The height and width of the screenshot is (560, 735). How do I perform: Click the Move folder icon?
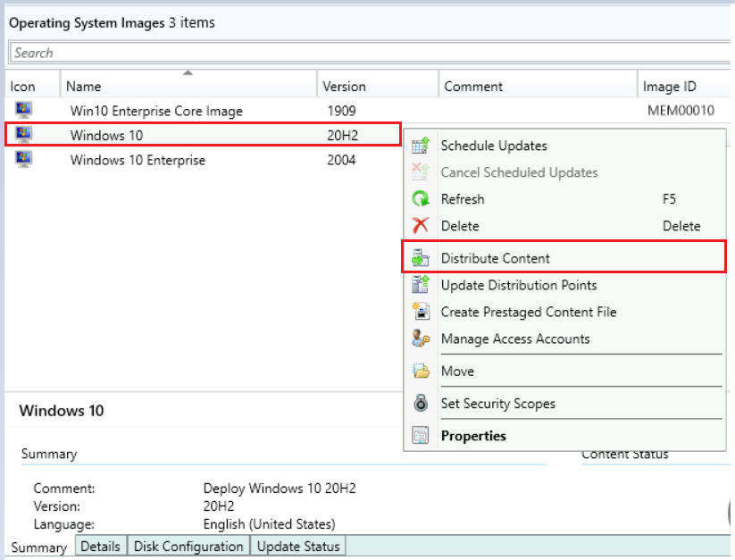(421, 371)
